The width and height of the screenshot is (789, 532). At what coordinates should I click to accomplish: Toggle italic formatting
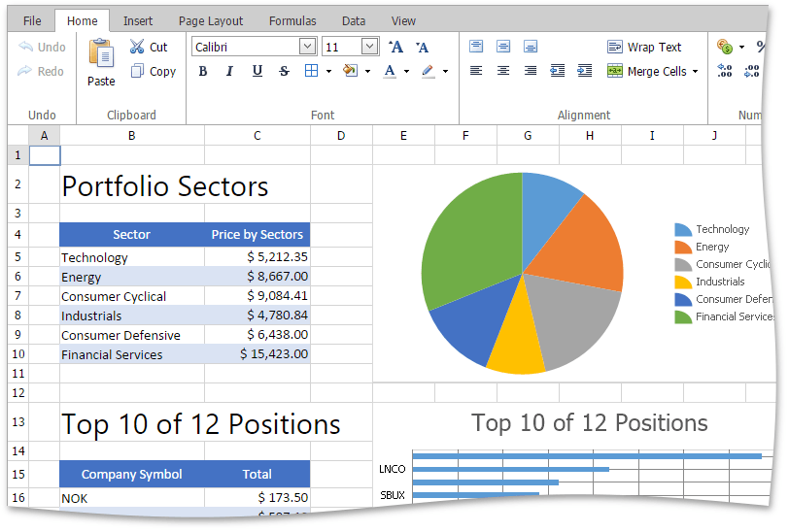(229, 72)
